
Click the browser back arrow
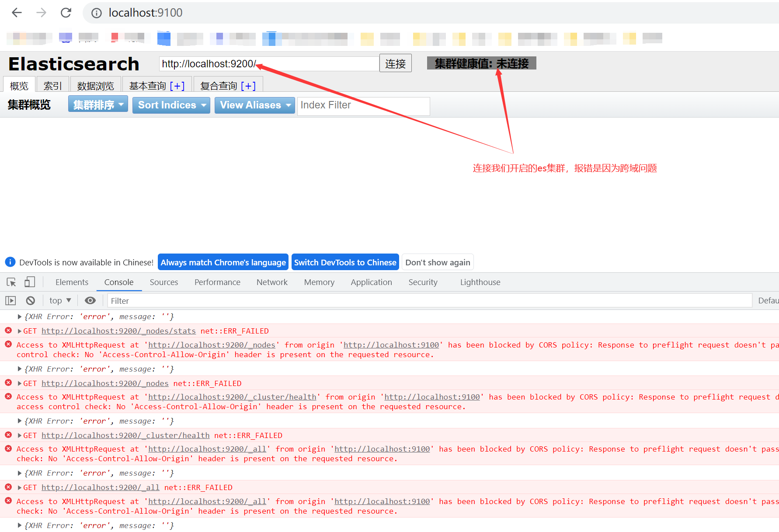tap(17, 13)
